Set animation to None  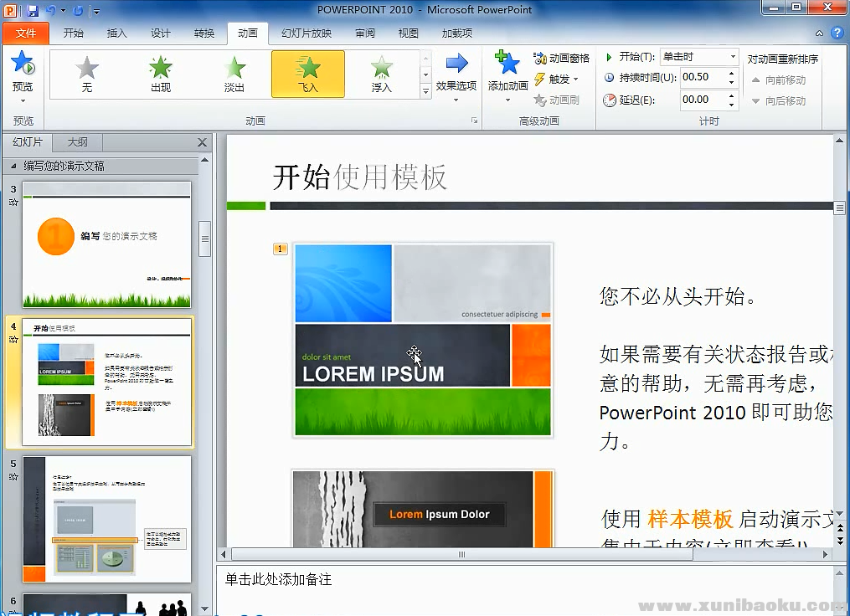coord(86,74)
